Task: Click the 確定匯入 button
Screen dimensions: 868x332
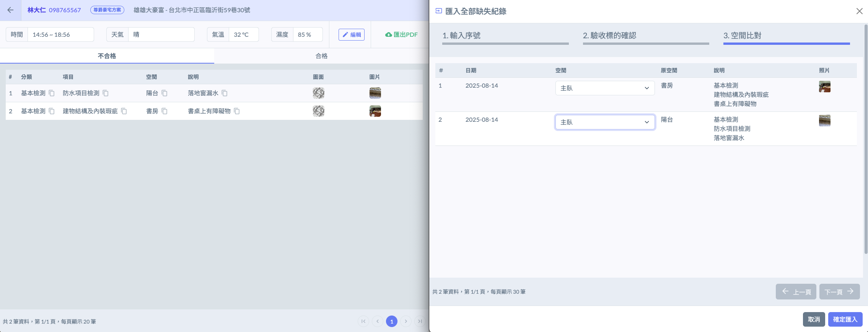Action: (845, 319)
